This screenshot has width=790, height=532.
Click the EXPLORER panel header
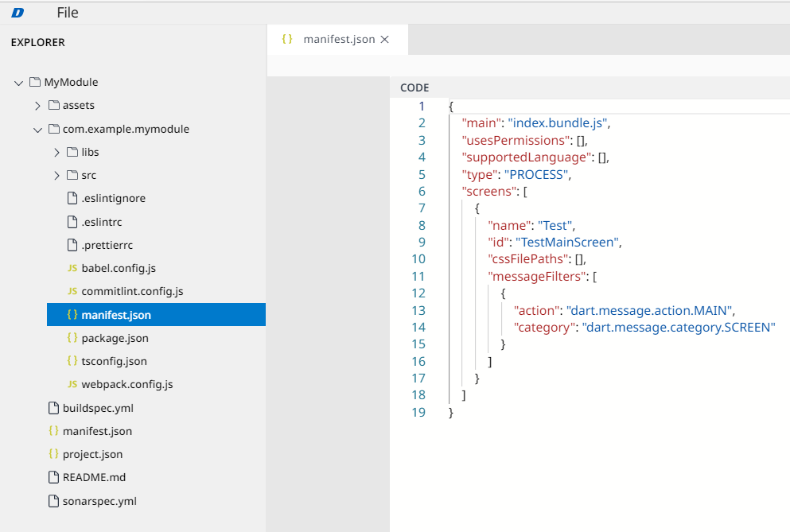37,42
